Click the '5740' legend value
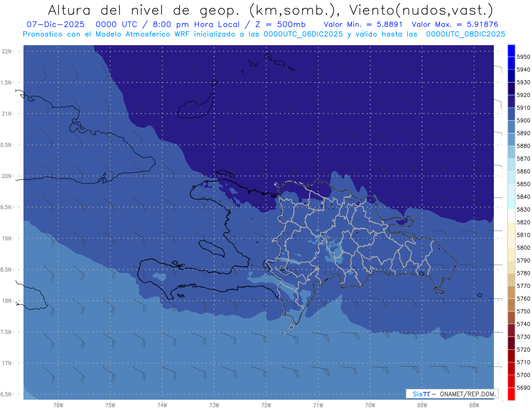Viewport: 532px width, 411px height. pyautogui.click(x=524, y=324)
